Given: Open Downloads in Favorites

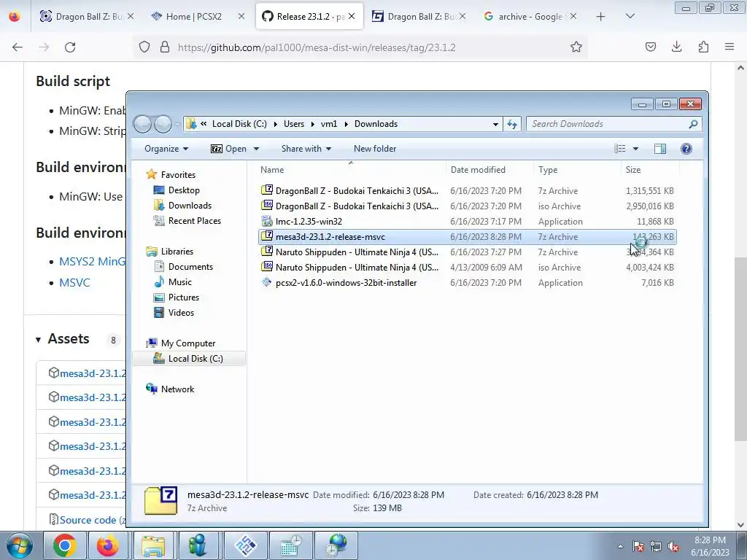Looking at the screenshot, I should pos(182,205).
